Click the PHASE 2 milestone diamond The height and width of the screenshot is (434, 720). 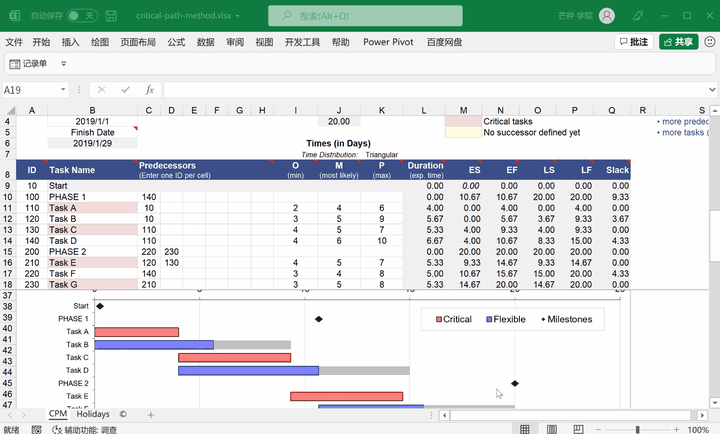point(515,383)
